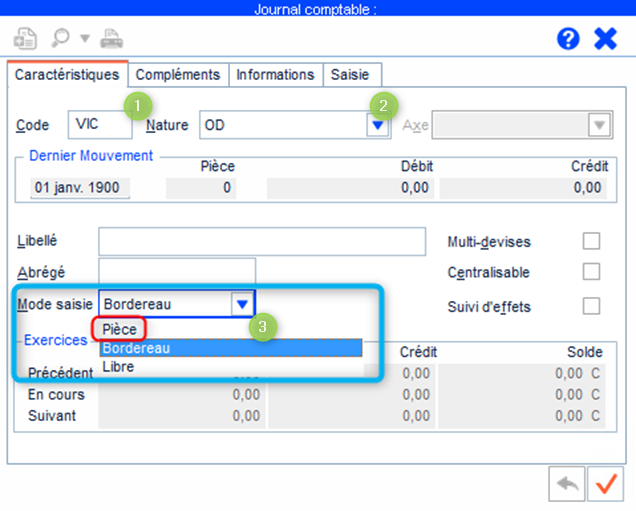636x511 pixels.
Task: Click the undo arrow button at bottom
Action: coord(567,483)
